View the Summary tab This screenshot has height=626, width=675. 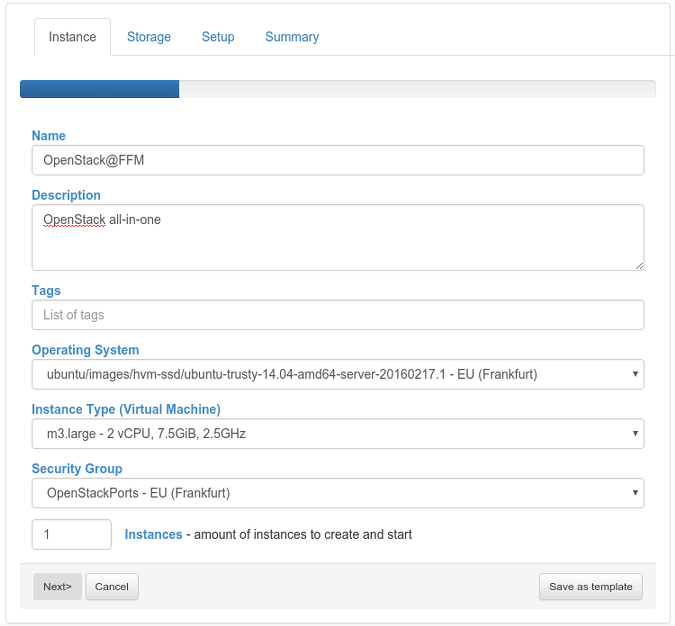[292, 37]
